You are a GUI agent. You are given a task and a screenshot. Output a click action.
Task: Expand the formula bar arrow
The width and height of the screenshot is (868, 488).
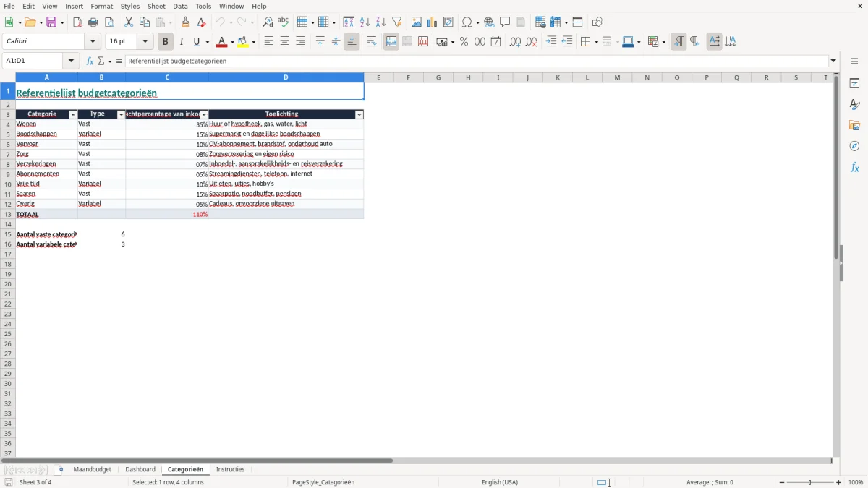point(833,61)
